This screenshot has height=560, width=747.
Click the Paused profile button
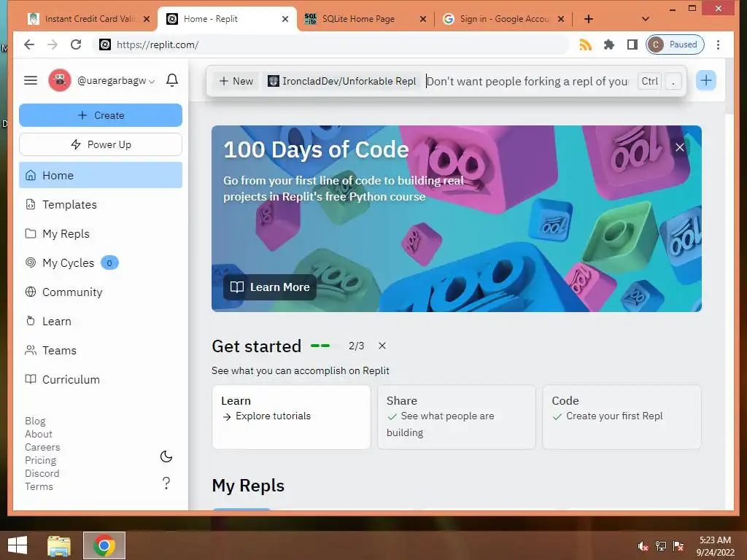click(x=675, y=44)
